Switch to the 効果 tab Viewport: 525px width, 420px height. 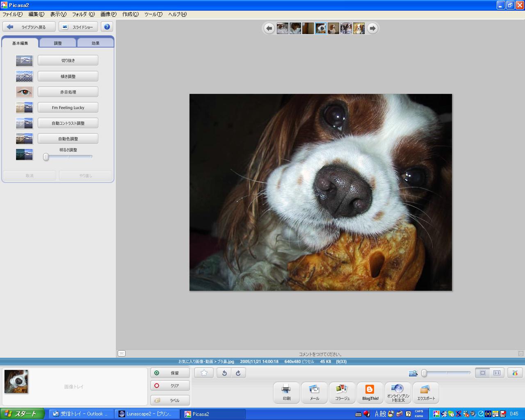click(x=96, y=43)
